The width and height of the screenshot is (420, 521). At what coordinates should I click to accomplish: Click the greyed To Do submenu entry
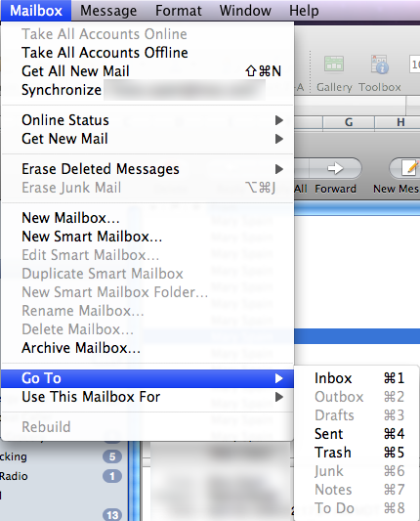coord(357,508)
